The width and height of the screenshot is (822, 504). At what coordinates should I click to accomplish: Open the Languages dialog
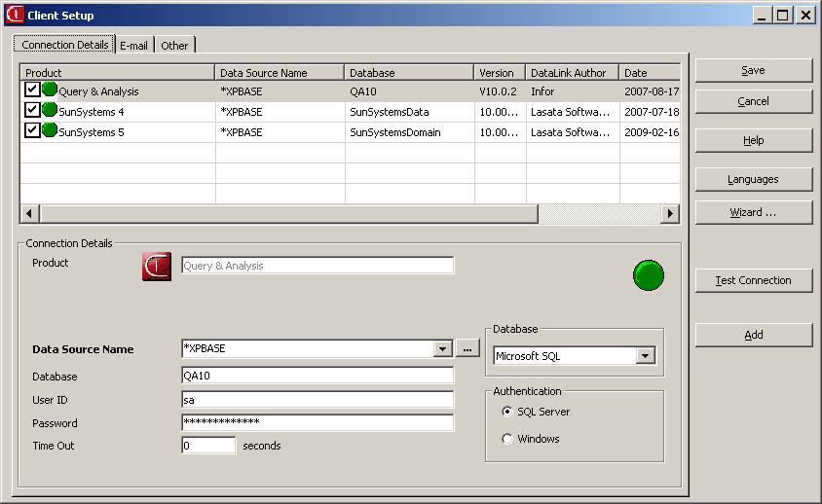click(x=753, y=179)
